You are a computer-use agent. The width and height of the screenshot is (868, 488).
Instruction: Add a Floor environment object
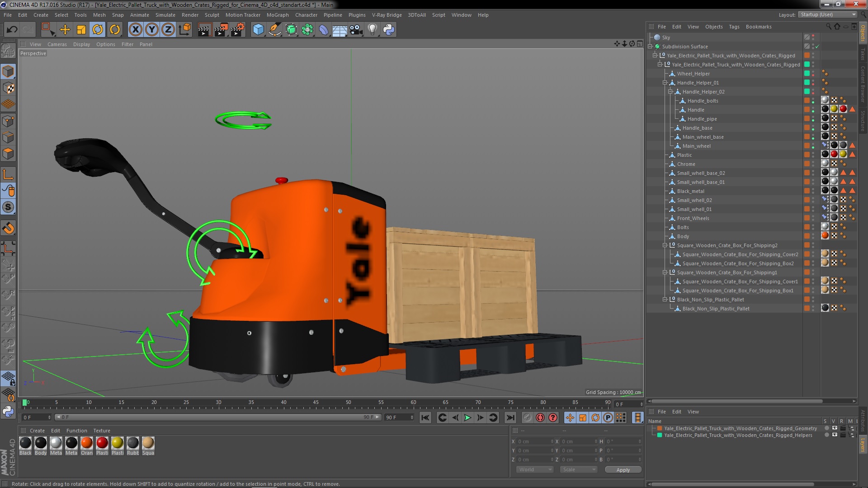tap(340, 30)
